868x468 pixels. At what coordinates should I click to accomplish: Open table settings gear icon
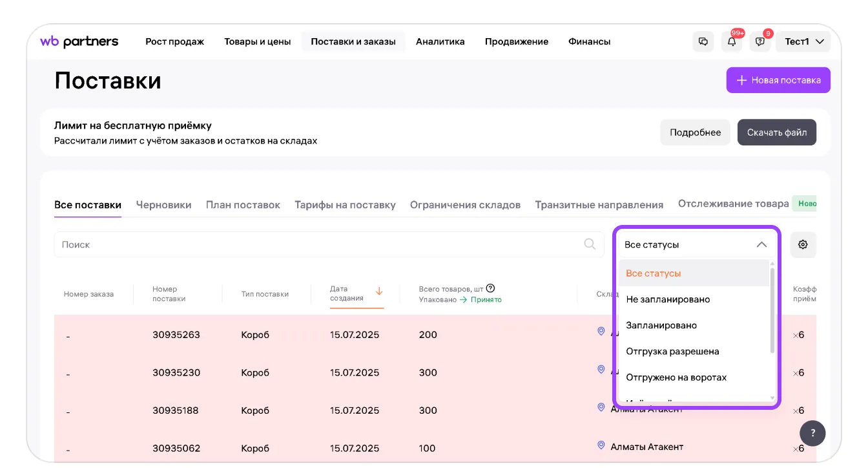coord(803,244)
